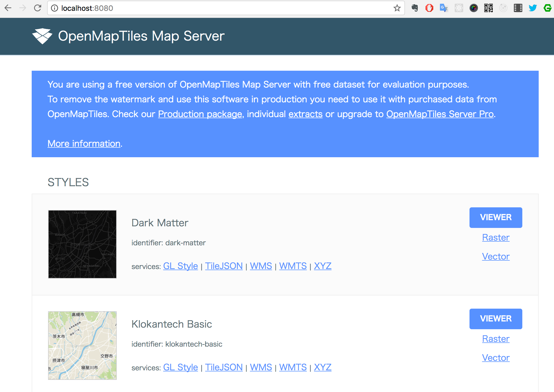This screenshot has width=554, height=392.
Task: Open the Google Translate extension
Action: (444, 8)
